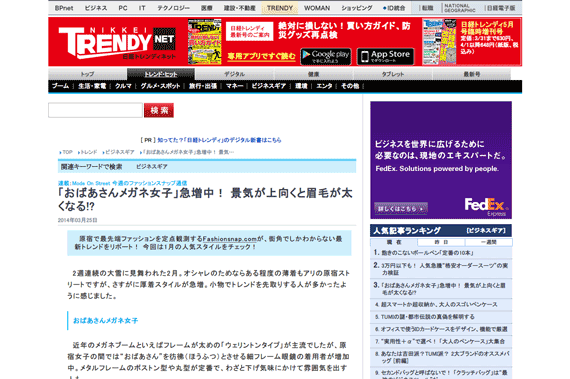Go to ビジネスギア breadcrumb
Screen dimensions: 570x379
click(120, 152)
